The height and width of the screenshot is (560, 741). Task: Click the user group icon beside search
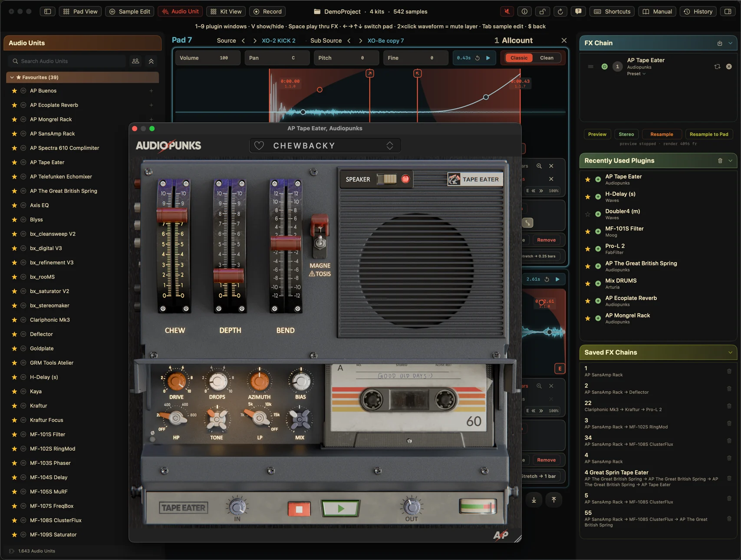click(135, 61)
